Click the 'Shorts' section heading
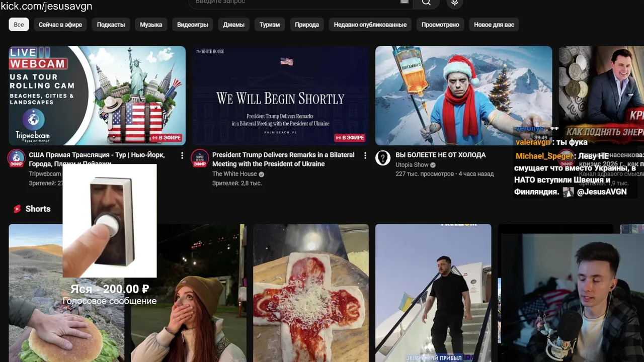 [x=38, y=209]
